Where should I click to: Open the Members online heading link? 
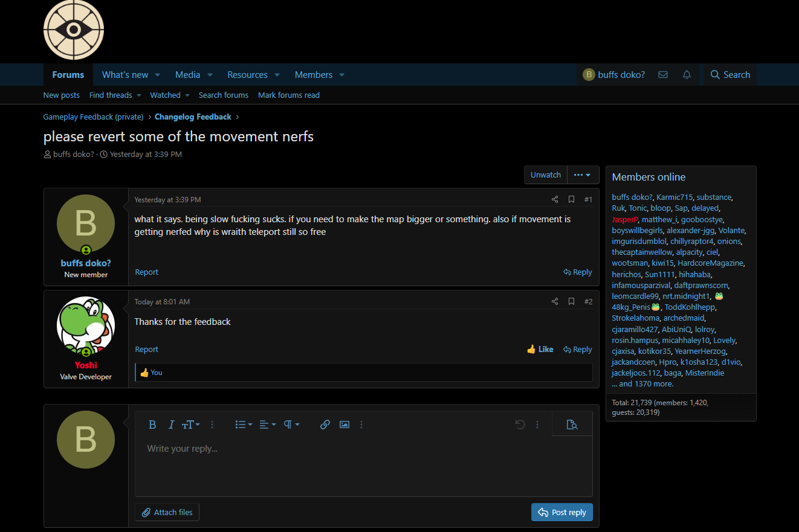[649, 177]
